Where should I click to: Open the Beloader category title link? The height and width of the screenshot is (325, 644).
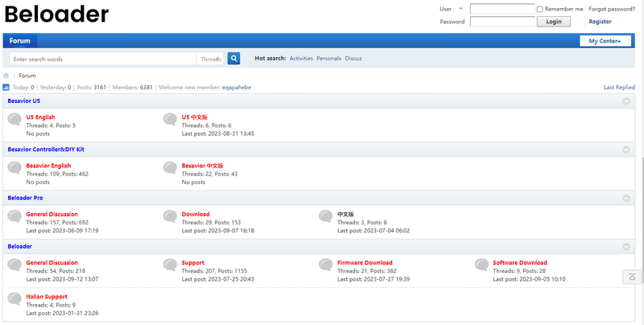19,246
